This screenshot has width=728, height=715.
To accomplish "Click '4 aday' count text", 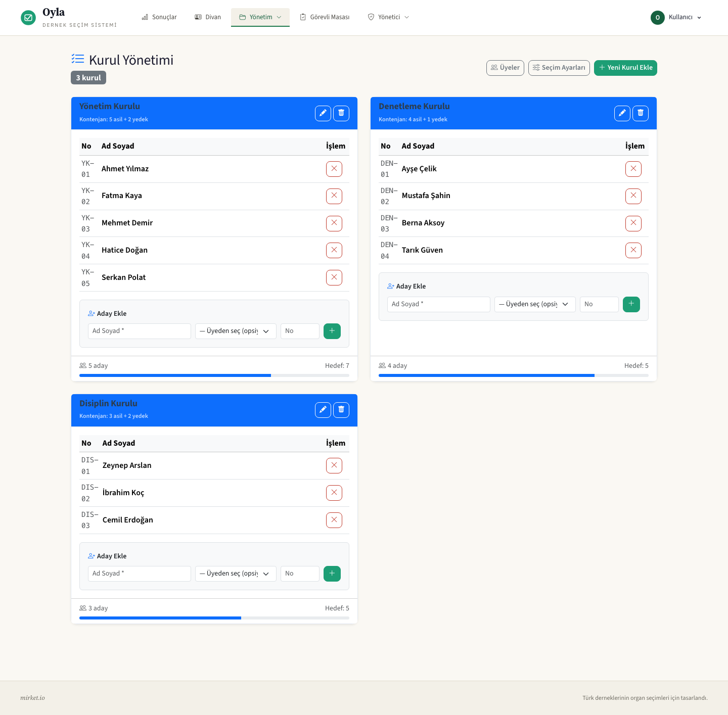I will (393, 366).
